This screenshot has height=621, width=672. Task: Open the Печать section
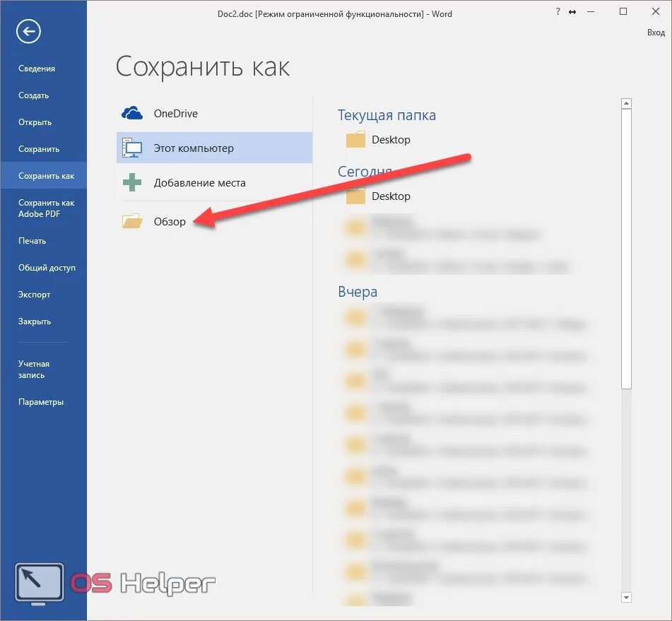click(32, 241)
